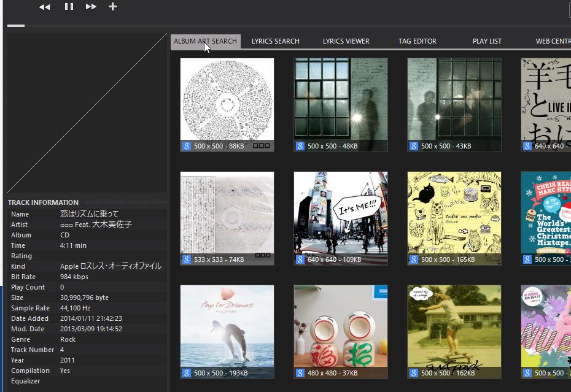The image size is (571, 392).
Task: Open the Play List tab
Action: pos(487,41)
